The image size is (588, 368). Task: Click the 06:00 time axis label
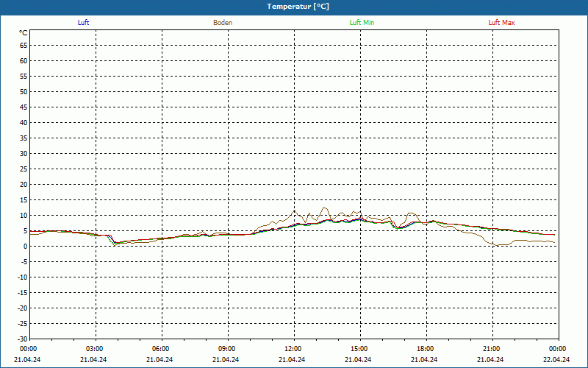point(162,349)
